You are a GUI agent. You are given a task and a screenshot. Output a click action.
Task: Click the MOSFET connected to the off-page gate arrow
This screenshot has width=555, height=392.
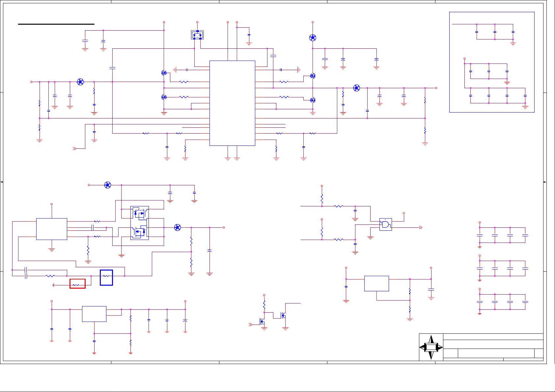263,322
